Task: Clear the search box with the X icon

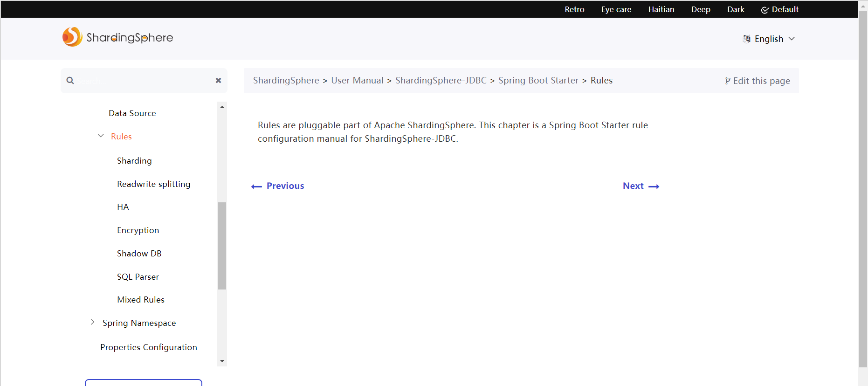Action: click(x=218, y=80)
